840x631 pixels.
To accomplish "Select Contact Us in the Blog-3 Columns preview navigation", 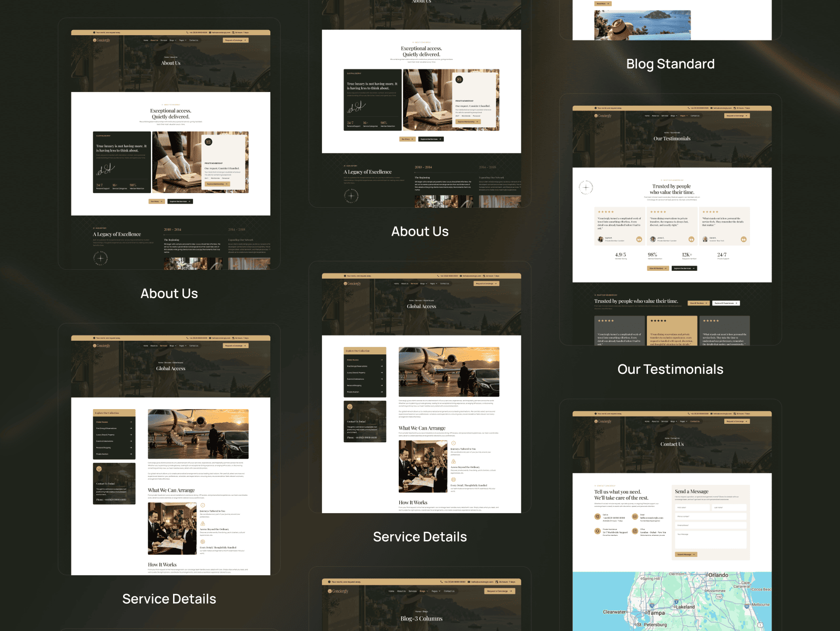I will pos(449,591).
